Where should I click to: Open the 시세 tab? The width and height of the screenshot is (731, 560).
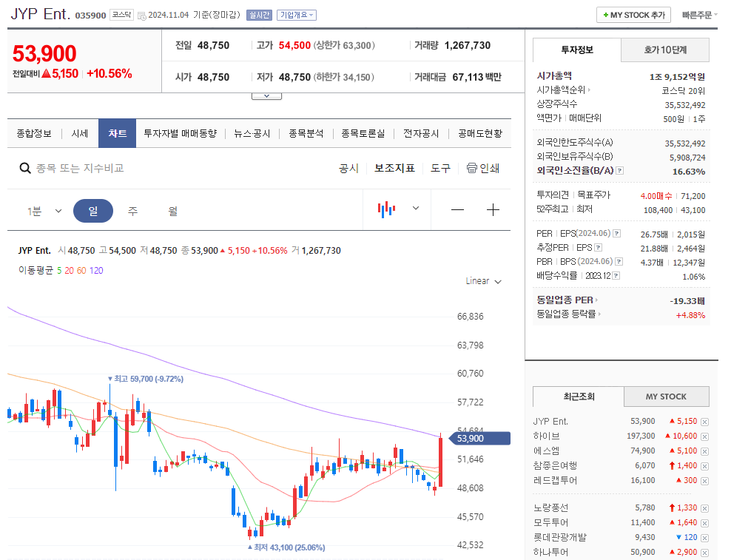pyautogui.click(x=80, y=134)
